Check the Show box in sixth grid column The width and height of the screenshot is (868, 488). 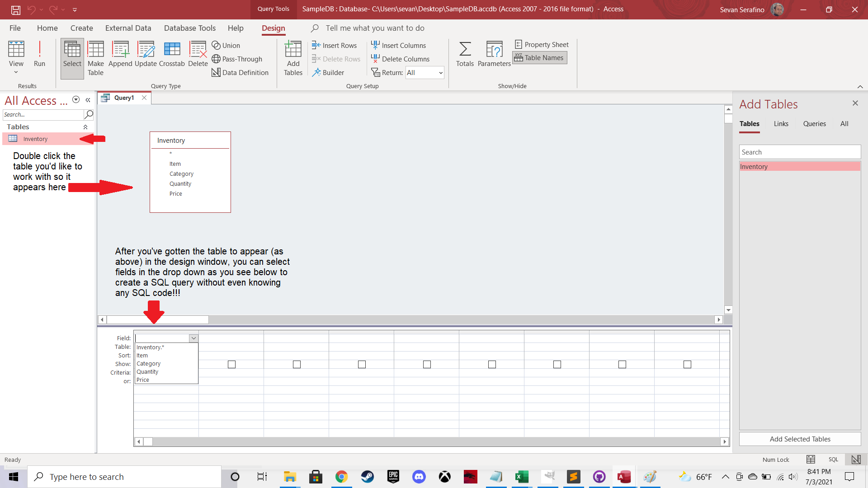coord(492,364)
